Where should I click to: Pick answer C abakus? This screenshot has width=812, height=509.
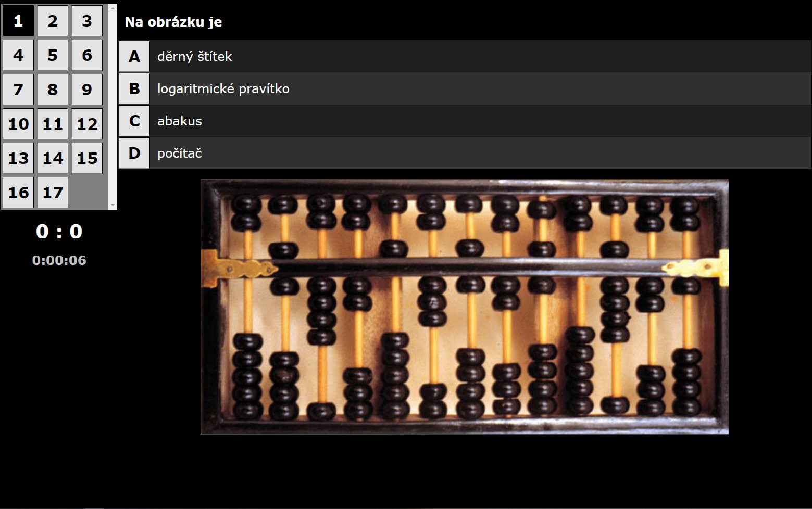(x=465, y=121)
